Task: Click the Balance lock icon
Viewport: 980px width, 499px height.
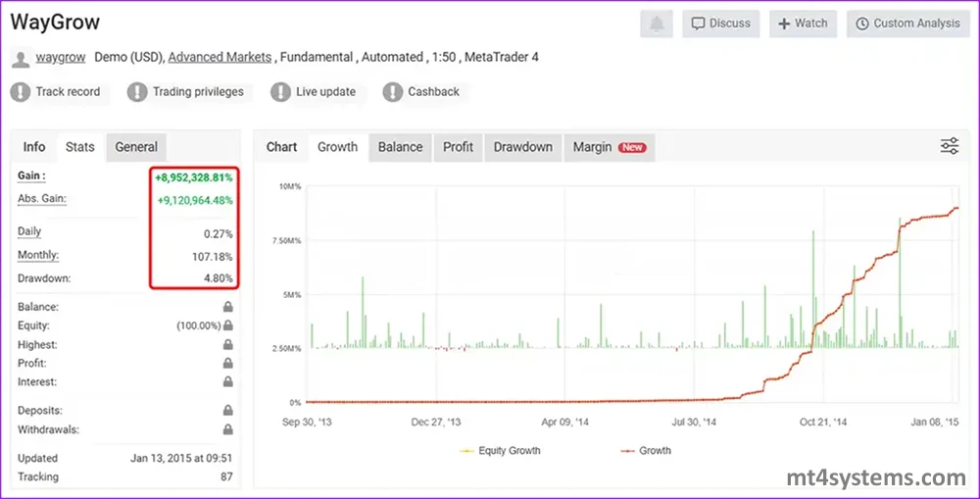Action: coord(228,307)
